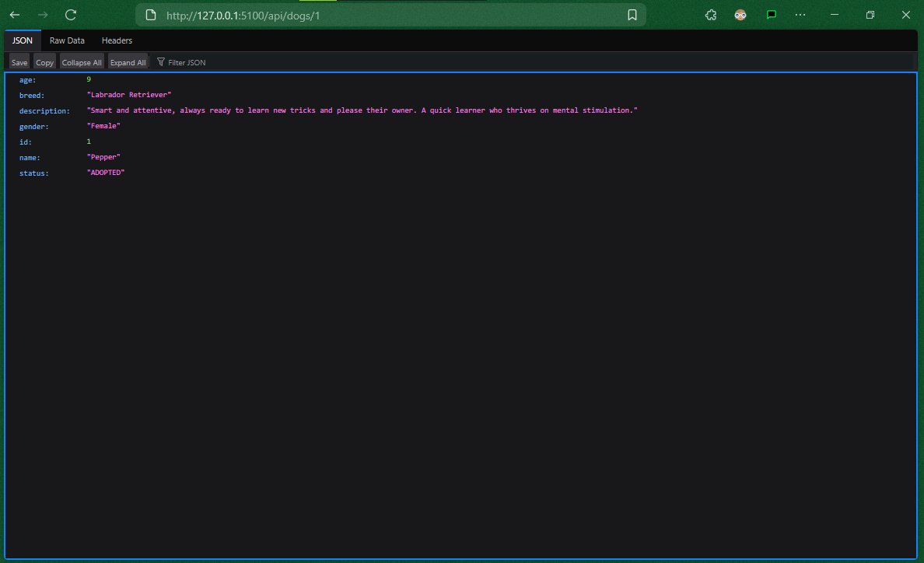Click the address bar URL
The width and height of the screenshot is (924, 563).
243,16
